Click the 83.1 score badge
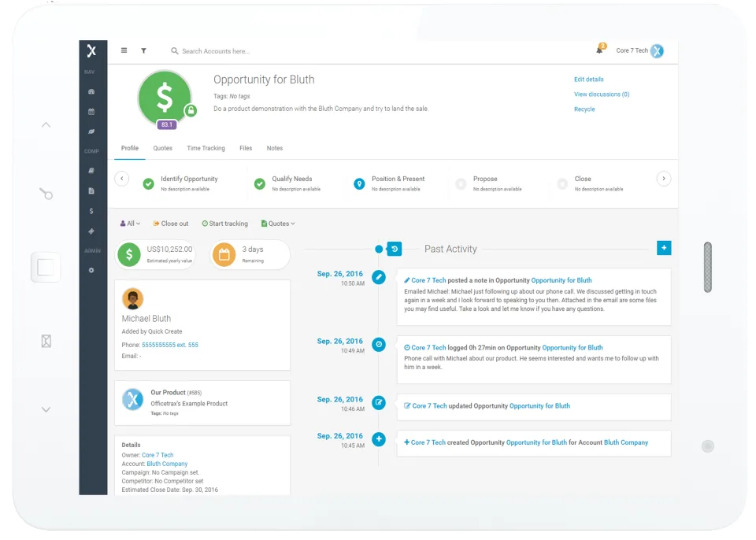 click(167, 124)
